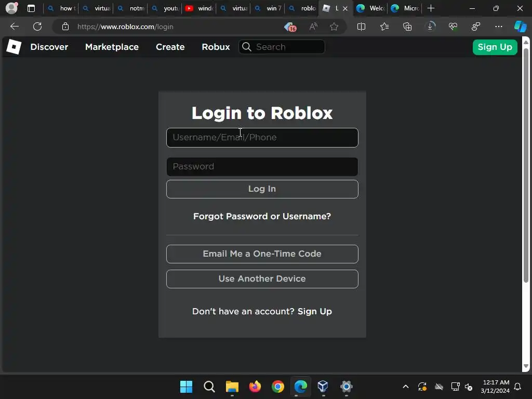Open the browser profile avatar
Image resolution: width=532 pixels, height=399 pixels.
[x=11, y=8]
